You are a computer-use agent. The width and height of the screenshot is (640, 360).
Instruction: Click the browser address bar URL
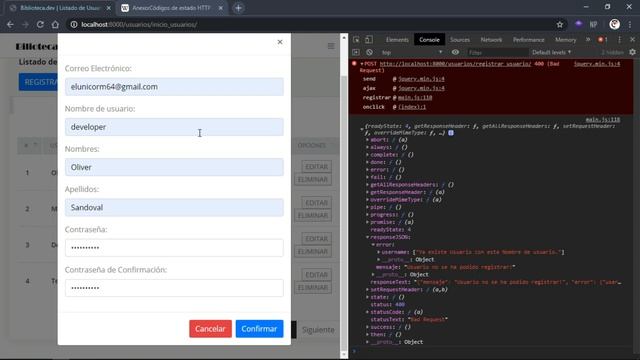tap(139, 24)
